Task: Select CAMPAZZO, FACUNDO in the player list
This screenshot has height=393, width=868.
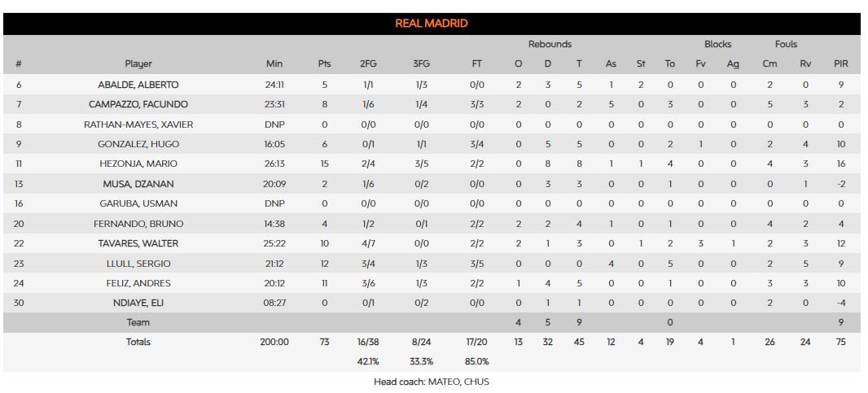Action: (138, 104)
